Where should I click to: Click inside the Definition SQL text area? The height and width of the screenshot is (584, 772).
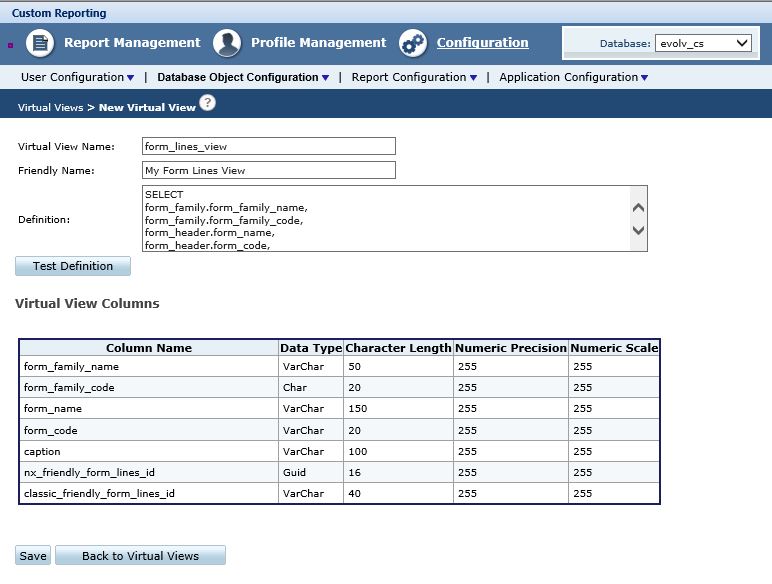(386, 219)
